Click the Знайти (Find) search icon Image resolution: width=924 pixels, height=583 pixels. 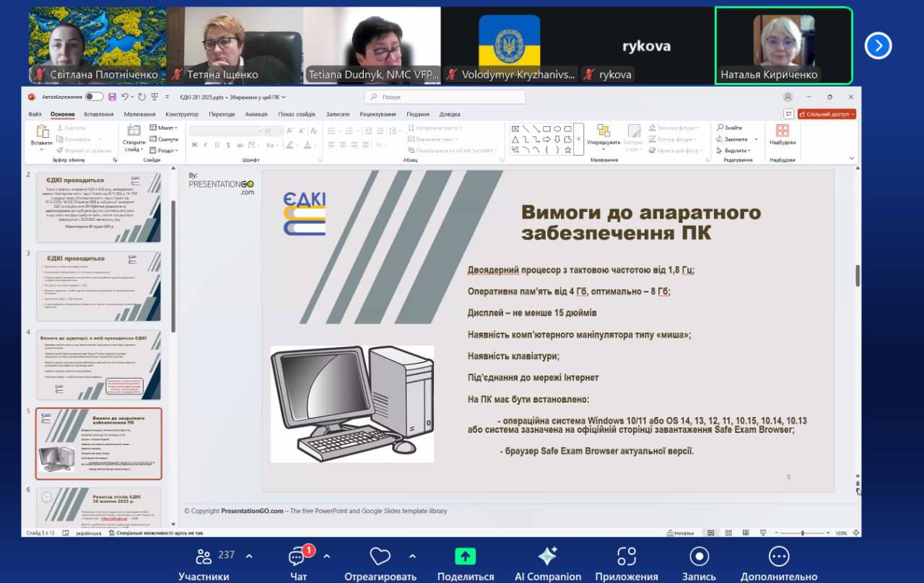[720, 128]
